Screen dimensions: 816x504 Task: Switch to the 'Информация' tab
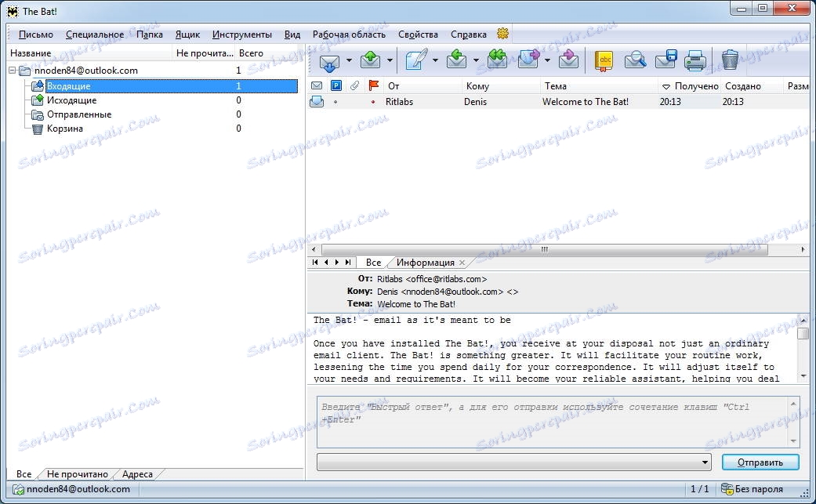425,263
